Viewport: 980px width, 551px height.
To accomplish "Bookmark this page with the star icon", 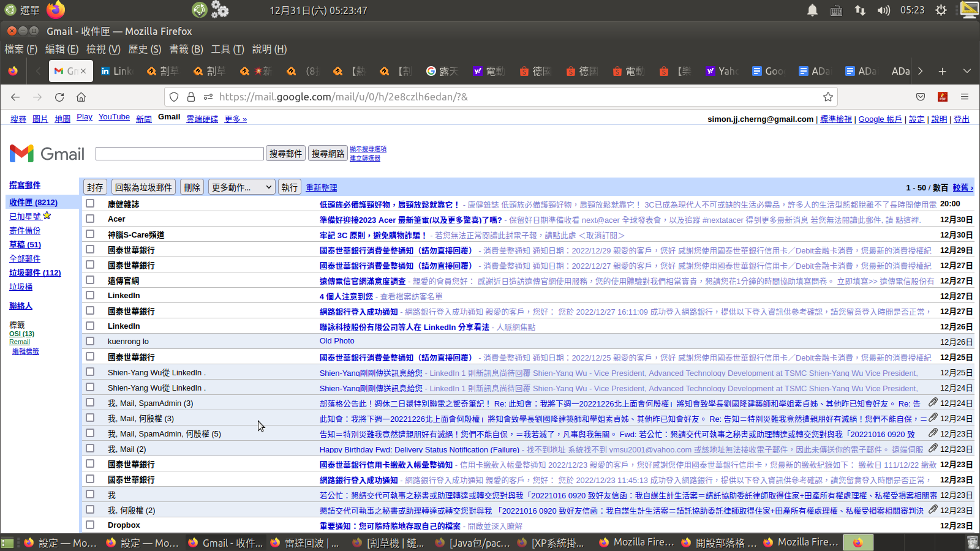I will point(828,97).
